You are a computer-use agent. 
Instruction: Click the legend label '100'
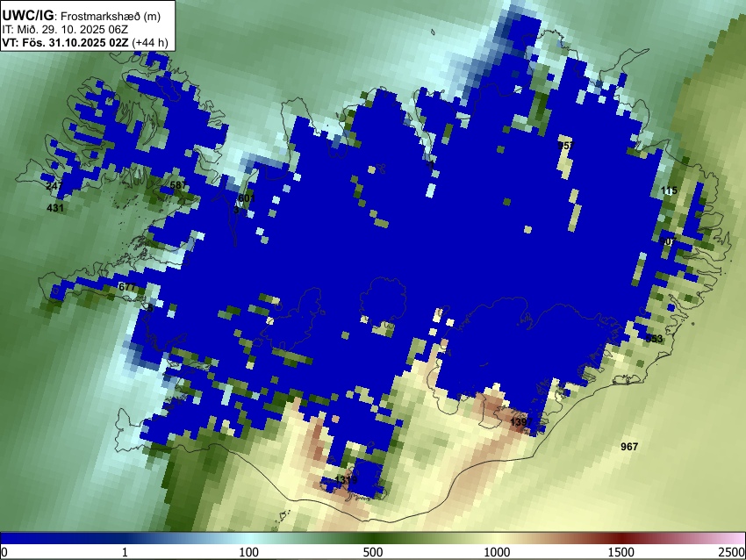(x=249, y=552)
